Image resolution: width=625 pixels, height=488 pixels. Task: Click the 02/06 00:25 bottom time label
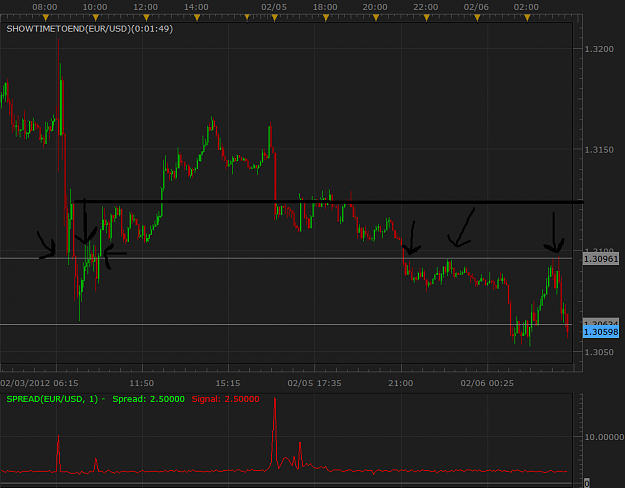click(x=487, y=383)
